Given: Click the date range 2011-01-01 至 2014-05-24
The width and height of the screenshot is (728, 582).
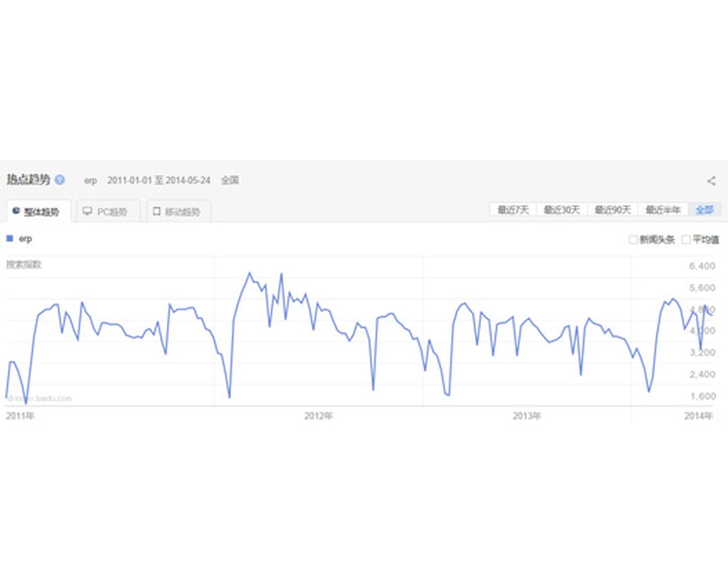Looking at the screenshot, I should (x=159, y=180).
